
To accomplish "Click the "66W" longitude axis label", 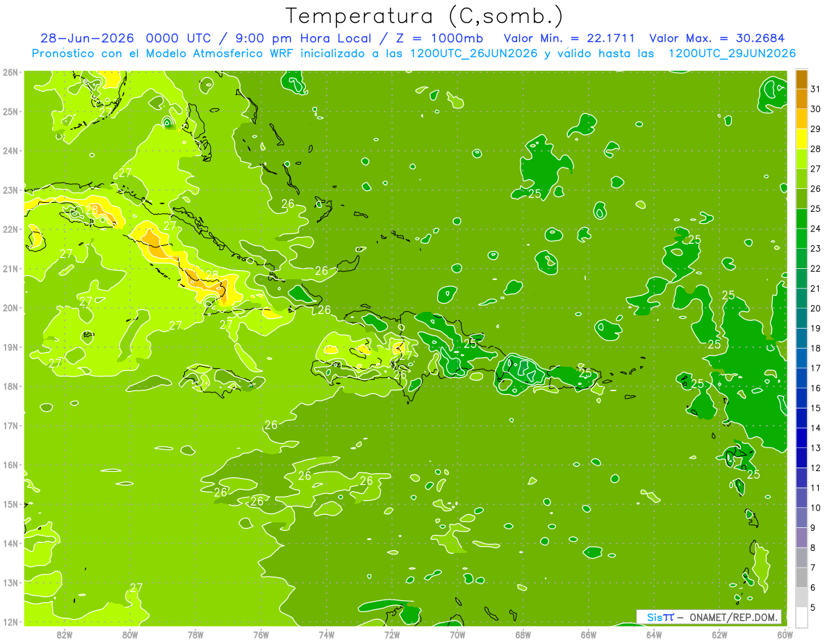I will coord(589,634).
